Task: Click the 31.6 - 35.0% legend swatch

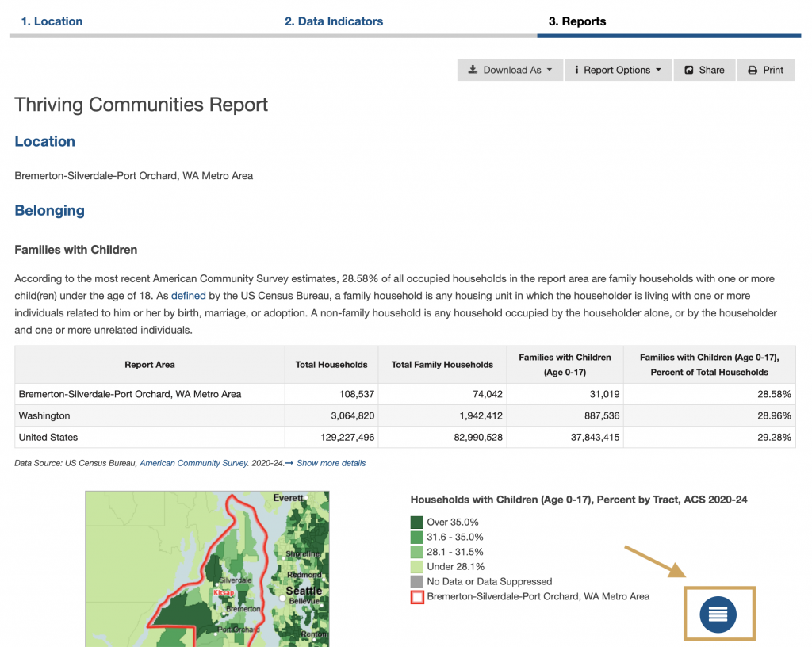Action: [417, 538]
